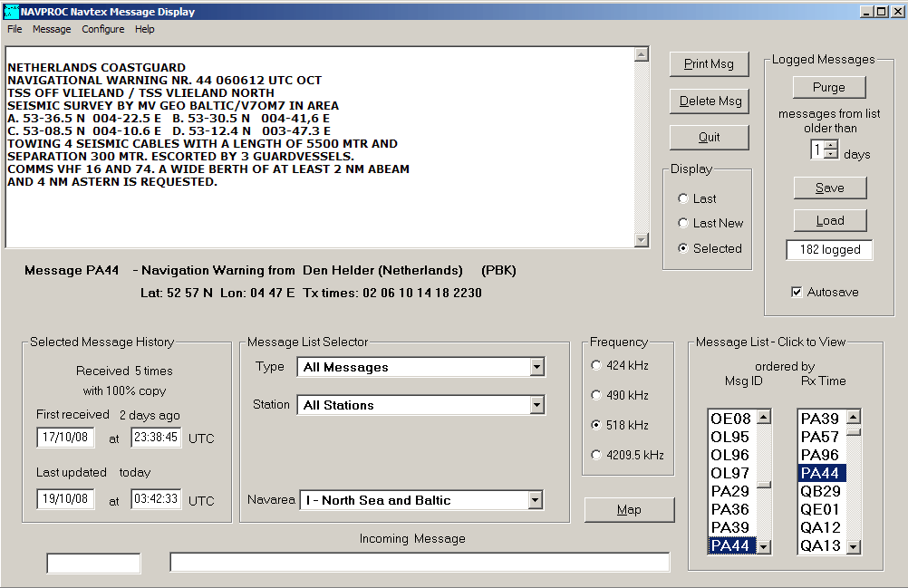Choose the 490 kHz frequency
The width and height of the screenshot is (908, 588).
(595, 395)
